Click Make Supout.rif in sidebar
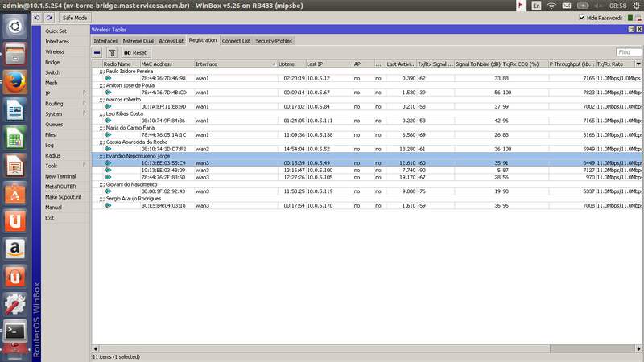Image resolution: width=644 pixels, height=362 pixels. click(63, 197)
